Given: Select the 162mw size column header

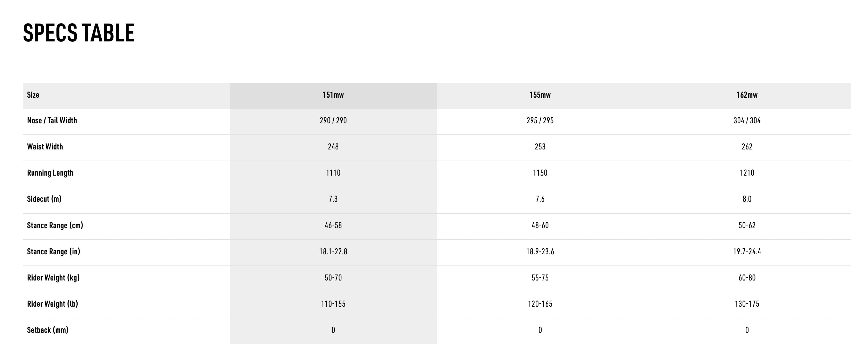Looking at the screenshot, I should [x=747, y=95].
